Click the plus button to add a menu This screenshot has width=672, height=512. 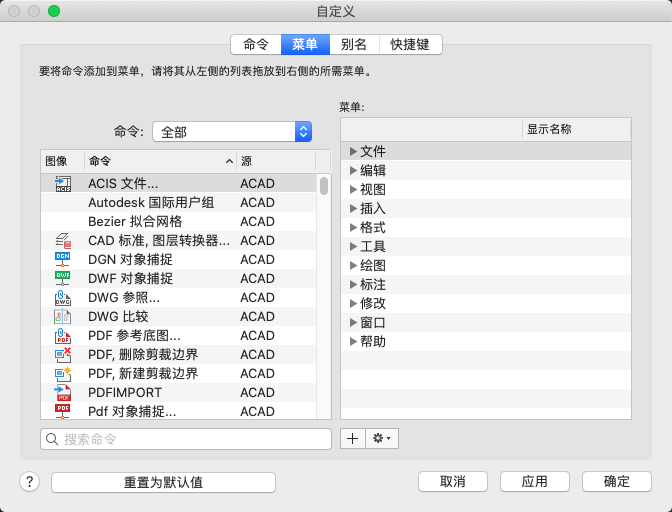tap(351, 438)
